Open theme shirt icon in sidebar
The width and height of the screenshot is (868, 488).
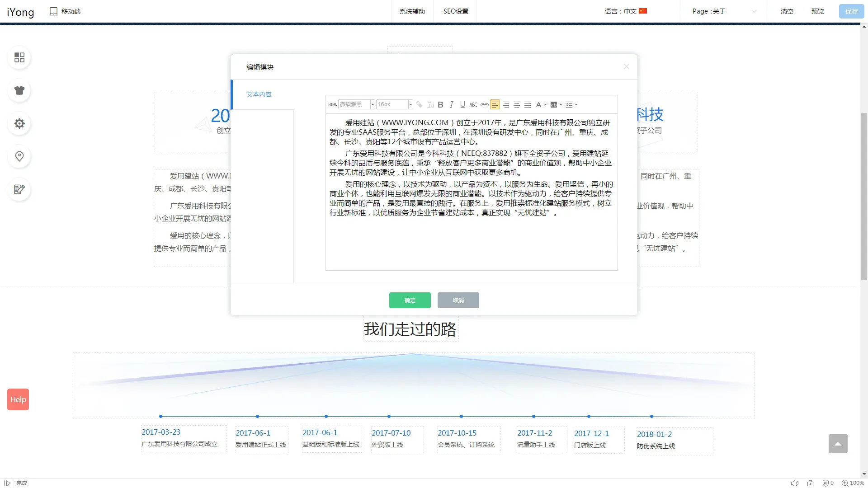click(x=19, y=90)
